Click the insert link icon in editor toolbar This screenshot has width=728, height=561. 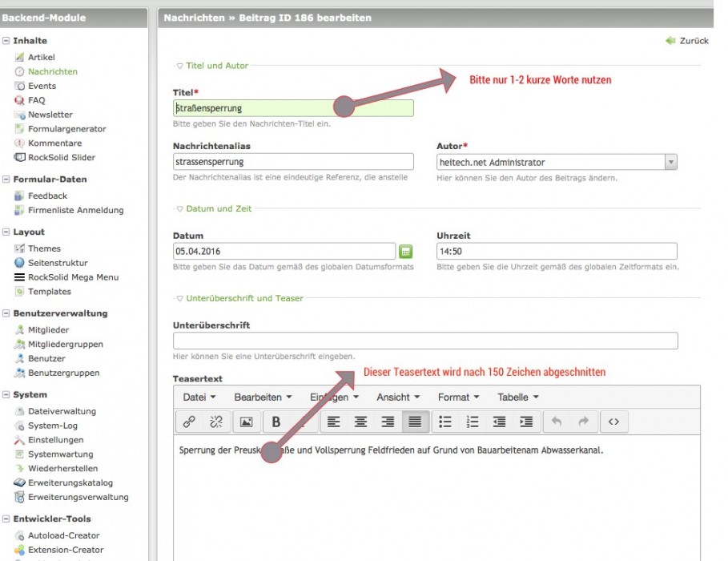coord(190,422)
